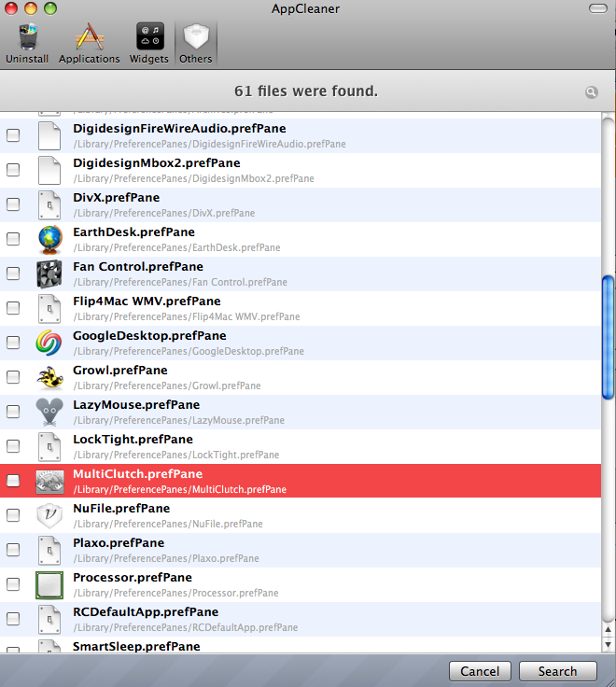
Task: Select the Growl.prefPane checkbox
Action: [x=13, y=377]
